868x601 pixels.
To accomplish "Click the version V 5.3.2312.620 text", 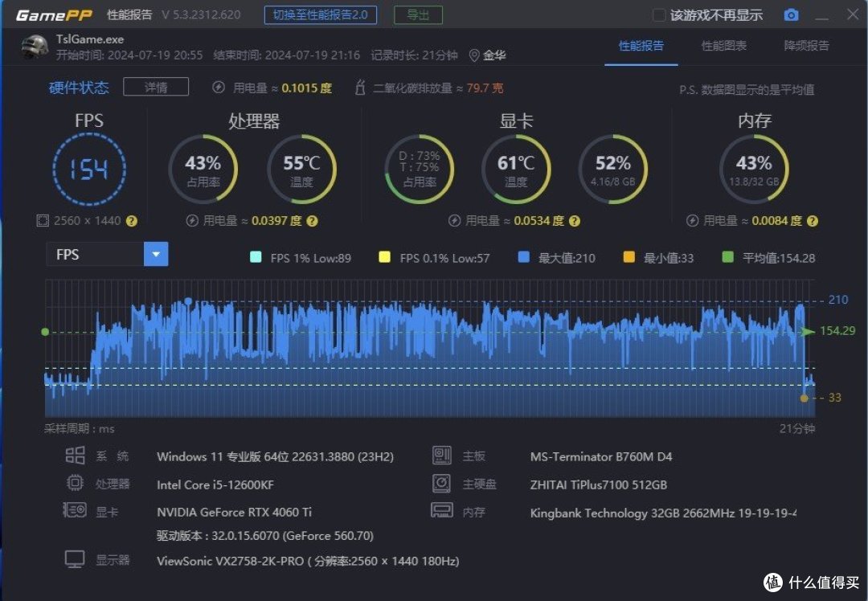I will pyautogui.click(x=201, y=15).
